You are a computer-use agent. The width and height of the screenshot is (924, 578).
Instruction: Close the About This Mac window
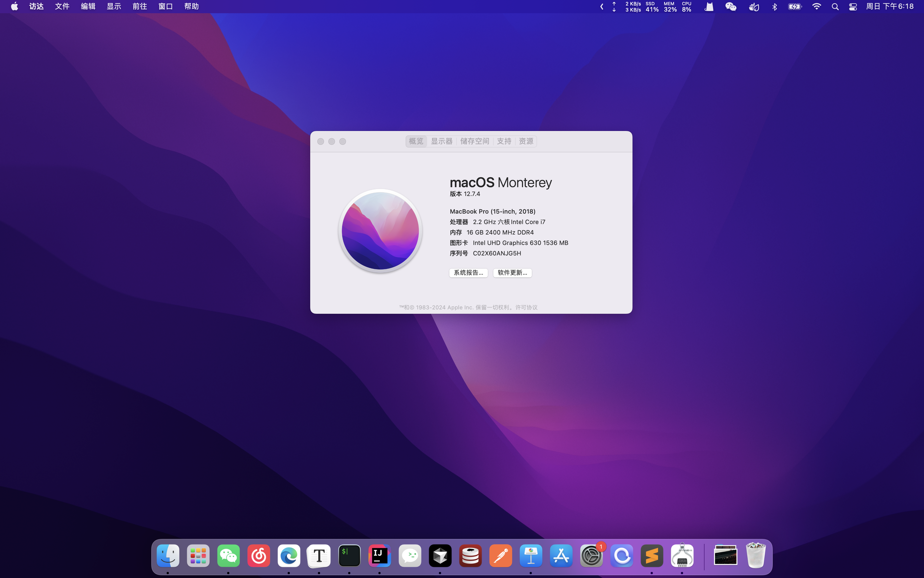point(321,141)
